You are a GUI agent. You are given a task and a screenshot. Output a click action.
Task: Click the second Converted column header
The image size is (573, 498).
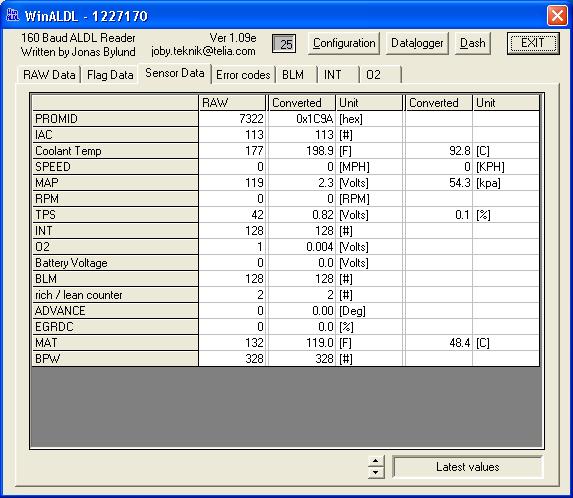point(439,103)
